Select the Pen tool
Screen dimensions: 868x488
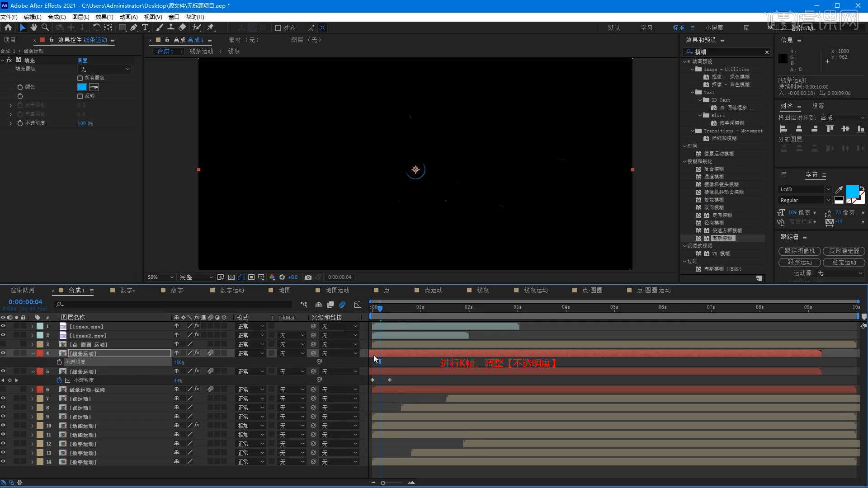[x=134, y=28]
